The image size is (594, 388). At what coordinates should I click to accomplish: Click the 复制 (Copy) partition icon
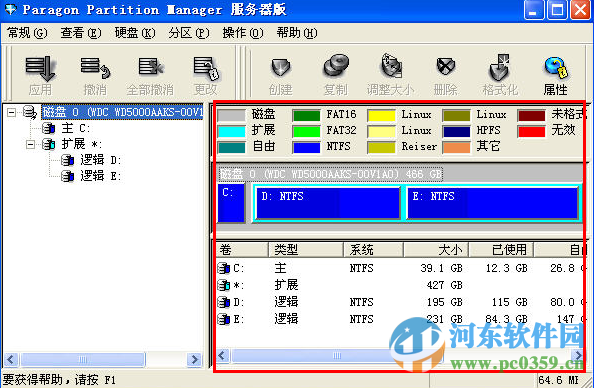pos(336,66)
